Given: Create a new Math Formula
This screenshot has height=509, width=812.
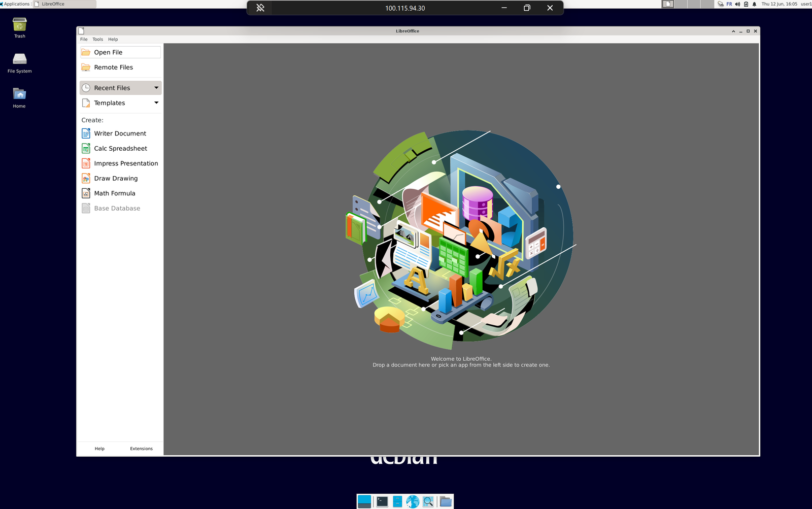Looking at the screenshot, I should tap(114, 193).
